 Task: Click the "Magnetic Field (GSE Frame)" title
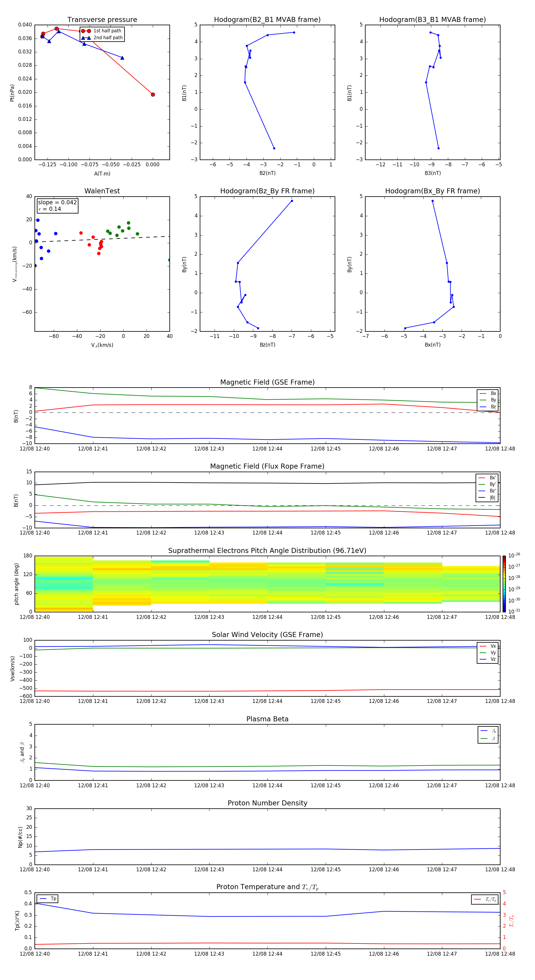tap(267, 382)
